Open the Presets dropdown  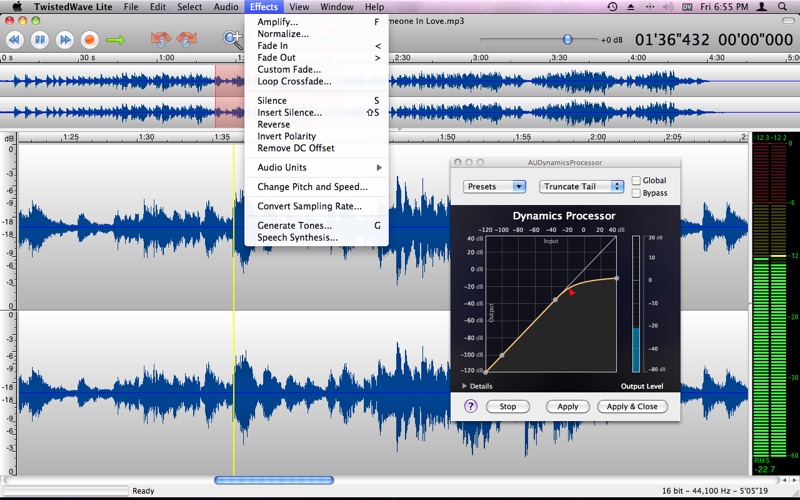pos(495,186)
